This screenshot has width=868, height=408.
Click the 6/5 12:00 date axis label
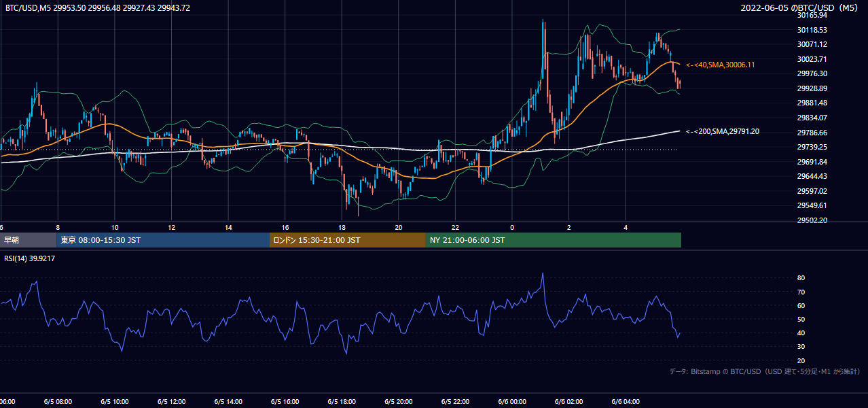[x=172, y=402]
